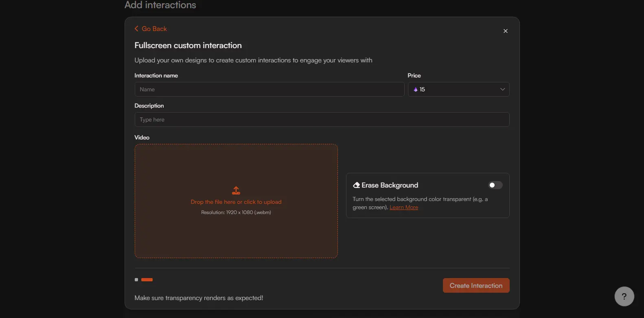Open the Learn More link
The image size is (644, 318).
tap(404, 207)
